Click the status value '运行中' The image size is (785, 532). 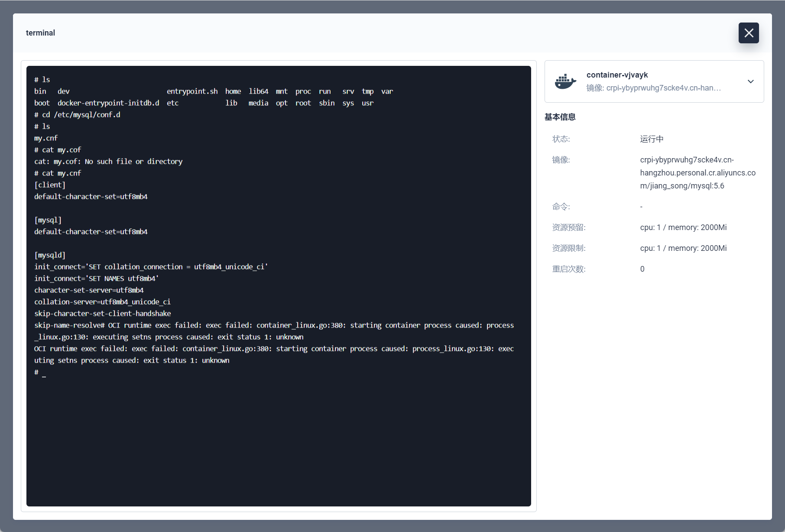(x=652, y=139)
